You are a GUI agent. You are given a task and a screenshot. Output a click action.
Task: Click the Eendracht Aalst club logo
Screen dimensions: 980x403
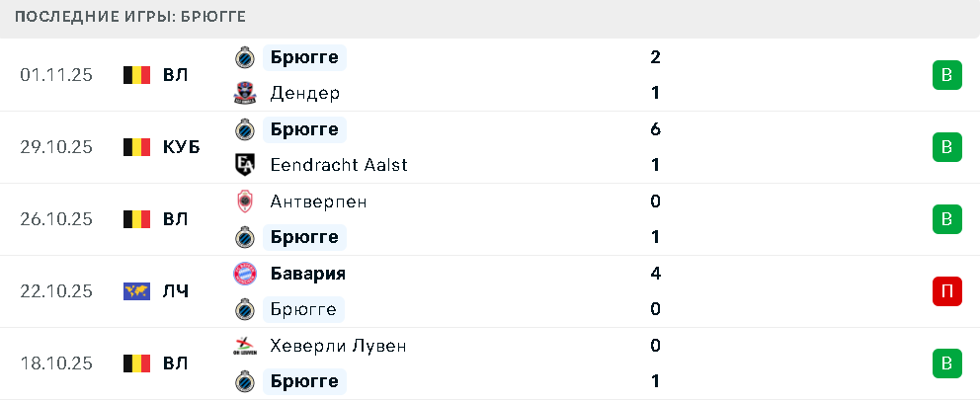tap(244, 165)
